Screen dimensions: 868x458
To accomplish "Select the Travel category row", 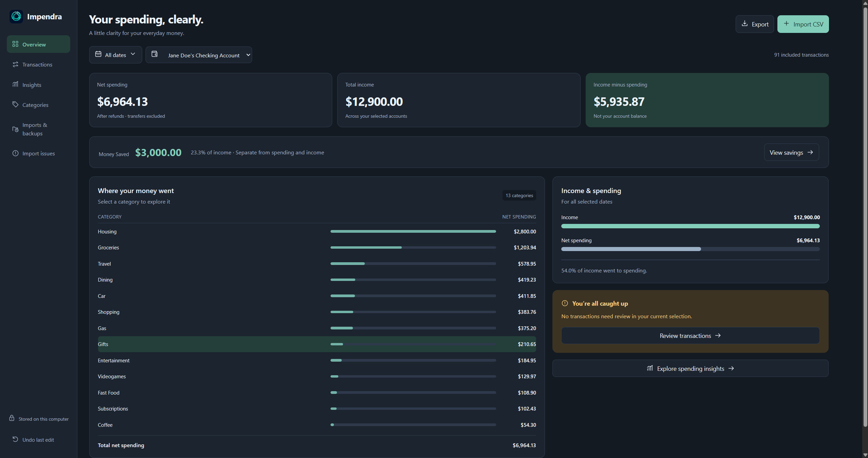I will [317, 264].
